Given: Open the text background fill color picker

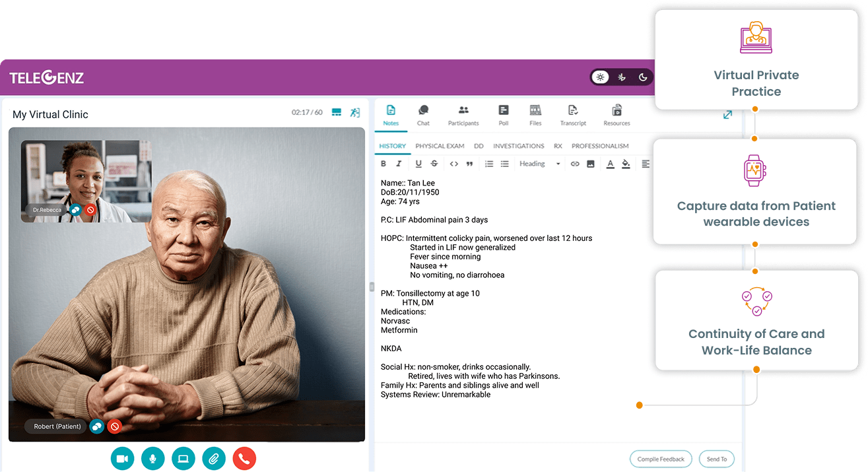Looking at the screenshot, I should tap(626, 164).
